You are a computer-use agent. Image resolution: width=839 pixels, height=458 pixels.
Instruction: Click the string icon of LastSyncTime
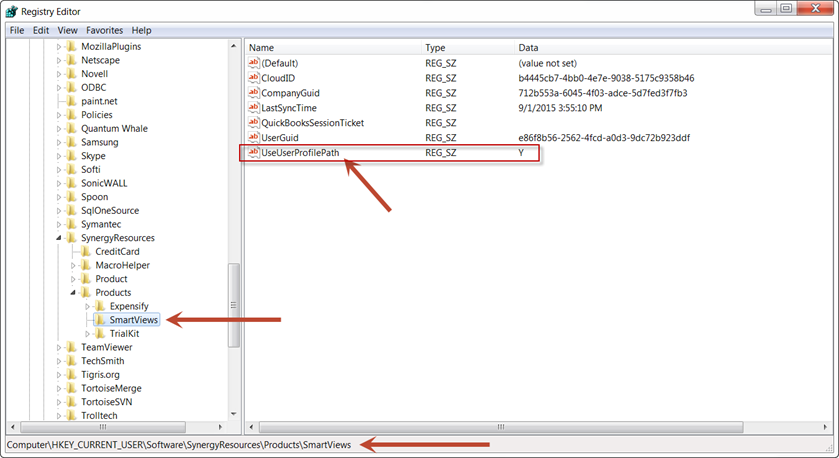click(254, 108)
